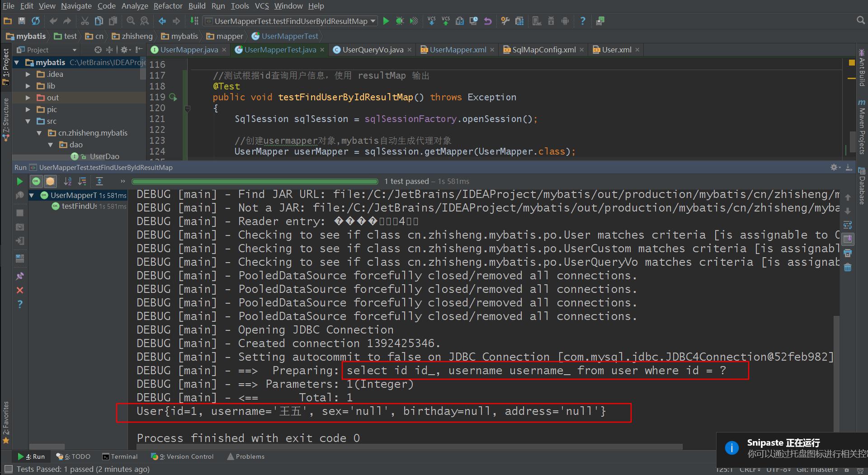Open the Analyze menu
This screenshot has height=475, width=868.
tap(135, 6)
